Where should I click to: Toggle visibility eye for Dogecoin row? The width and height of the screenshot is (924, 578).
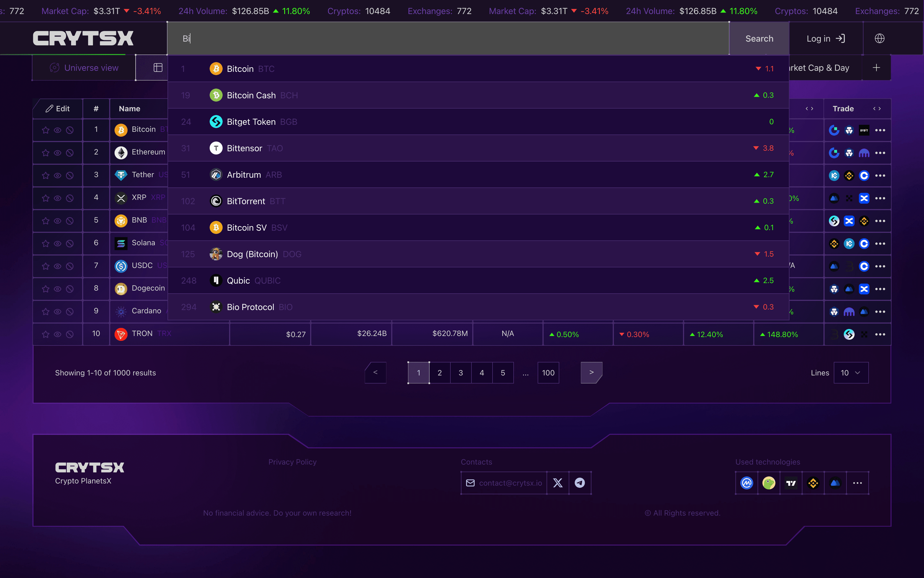pos(57,289)
